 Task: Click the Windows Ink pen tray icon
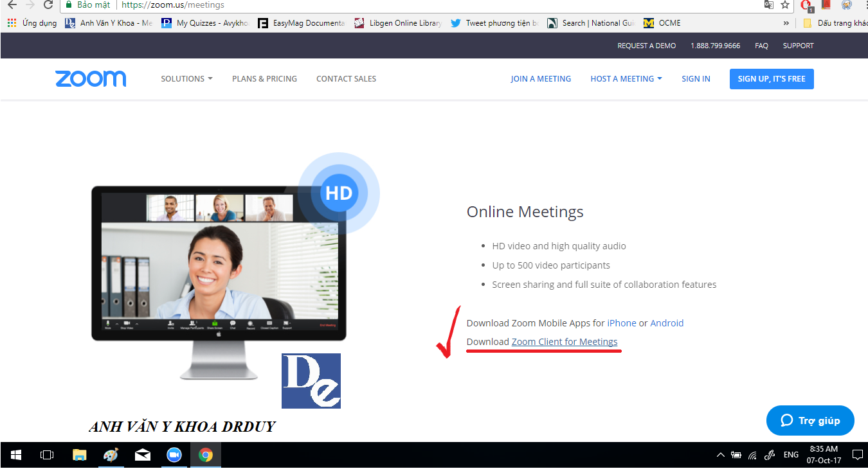770,455
